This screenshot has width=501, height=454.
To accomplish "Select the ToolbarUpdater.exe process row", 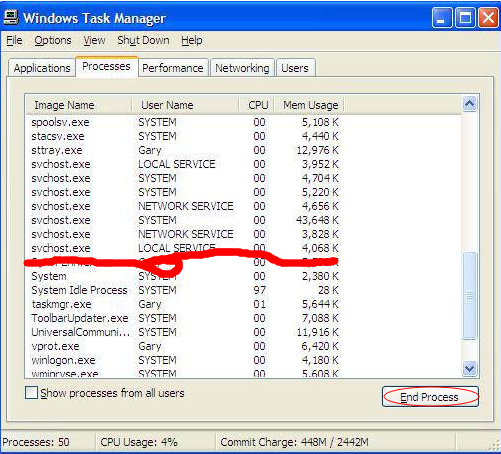I will click(x=185, y=318).
